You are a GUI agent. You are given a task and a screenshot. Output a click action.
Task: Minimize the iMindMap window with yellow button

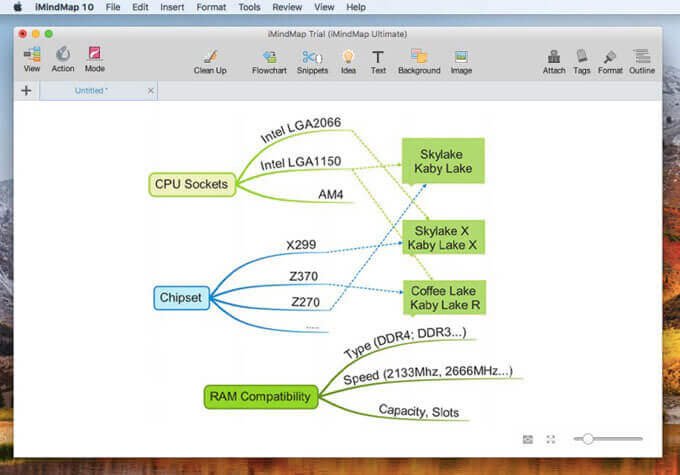coord(36,34)
